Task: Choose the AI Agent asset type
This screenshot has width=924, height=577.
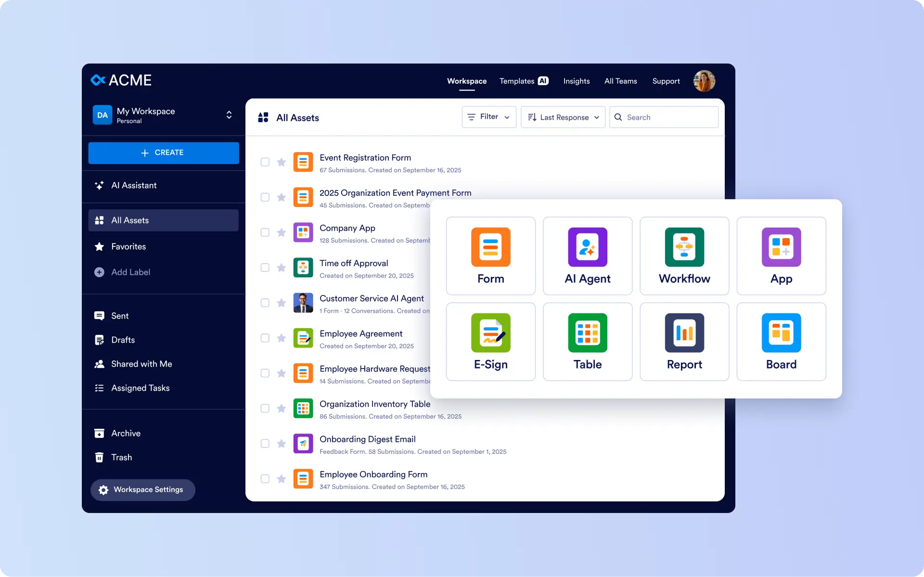Action: coord(588,256)
